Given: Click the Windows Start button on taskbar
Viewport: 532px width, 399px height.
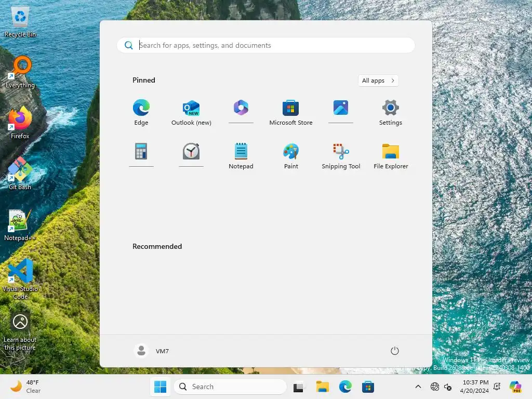Looking at the screenshot, I should click(x=160, y=387).
